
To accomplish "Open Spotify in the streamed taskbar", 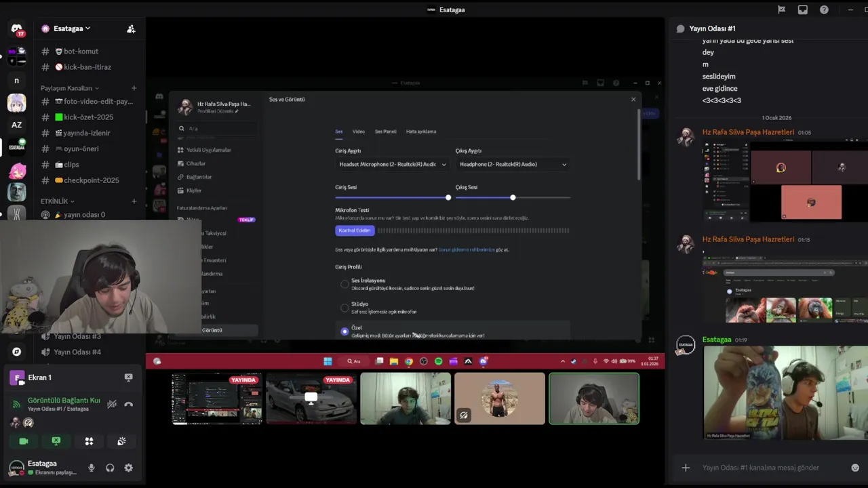I will (438, 361).
